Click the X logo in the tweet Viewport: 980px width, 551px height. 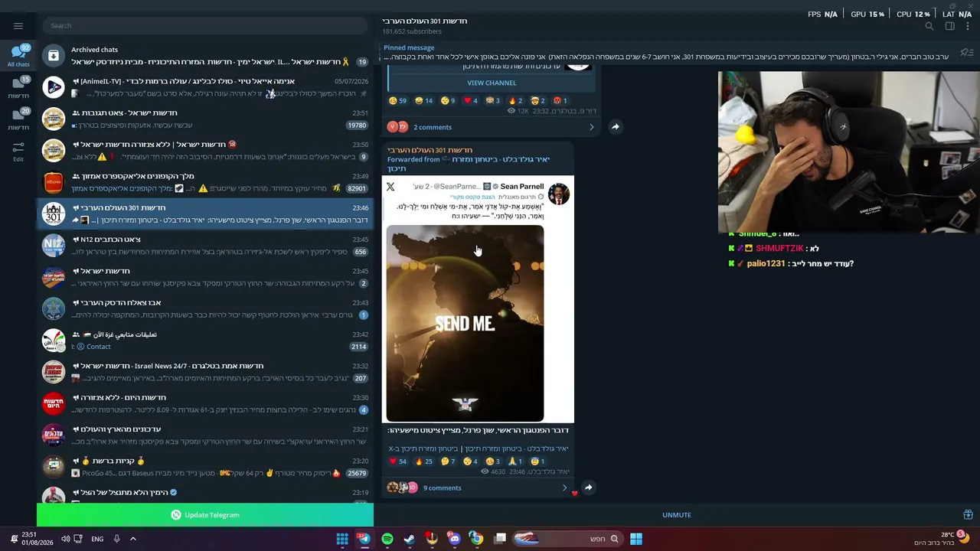click(x=390, y=187)
